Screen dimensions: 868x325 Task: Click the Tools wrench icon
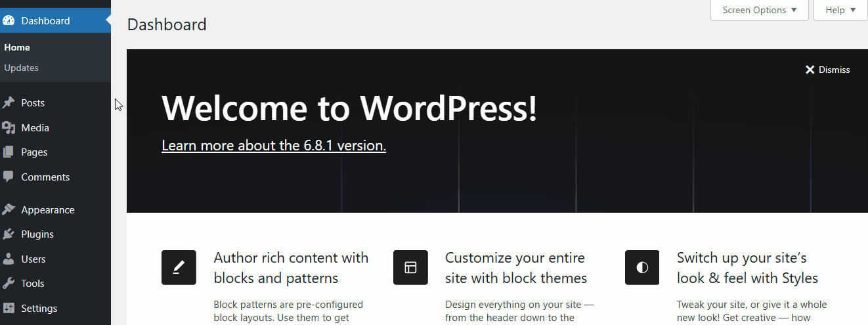click(8, 284)
